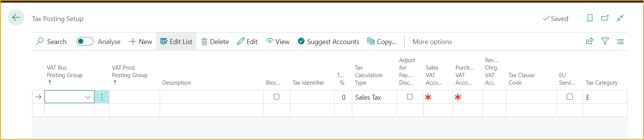Click the Sales VAT Account required cell
The image size is (644, 140).
click(438, 97)
